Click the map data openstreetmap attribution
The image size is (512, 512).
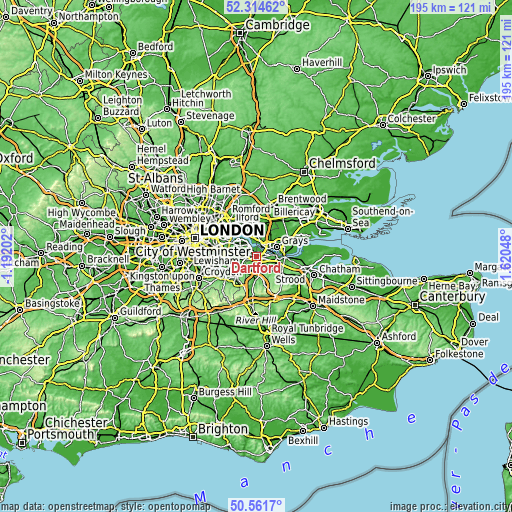(x=106, y=507)
